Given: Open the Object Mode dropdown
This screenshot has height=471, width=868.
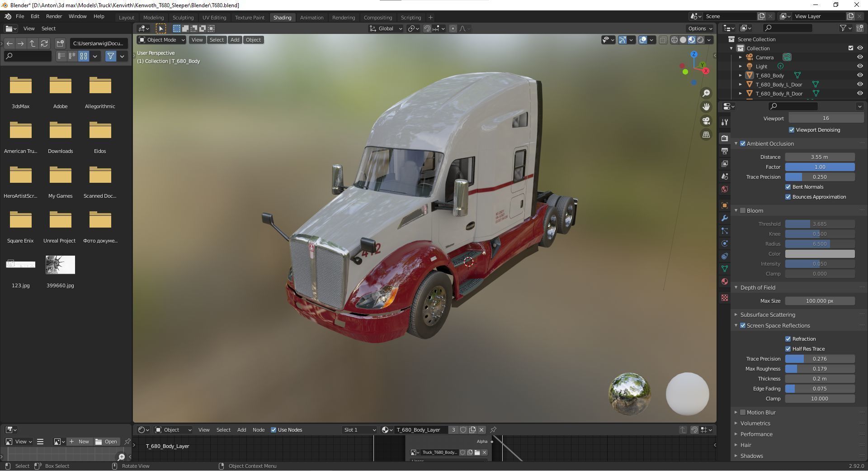Looking at the screenshot, I should (161, 40).
